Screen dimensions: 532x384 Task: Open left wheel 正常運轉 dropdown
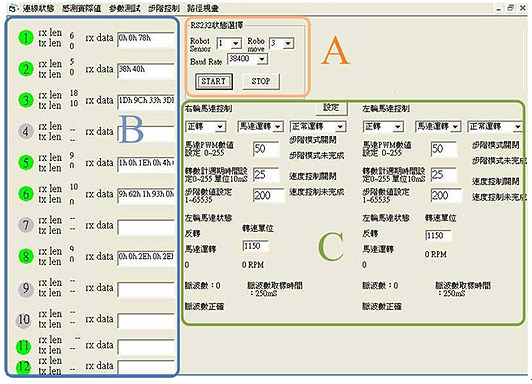tap(495, 127)
